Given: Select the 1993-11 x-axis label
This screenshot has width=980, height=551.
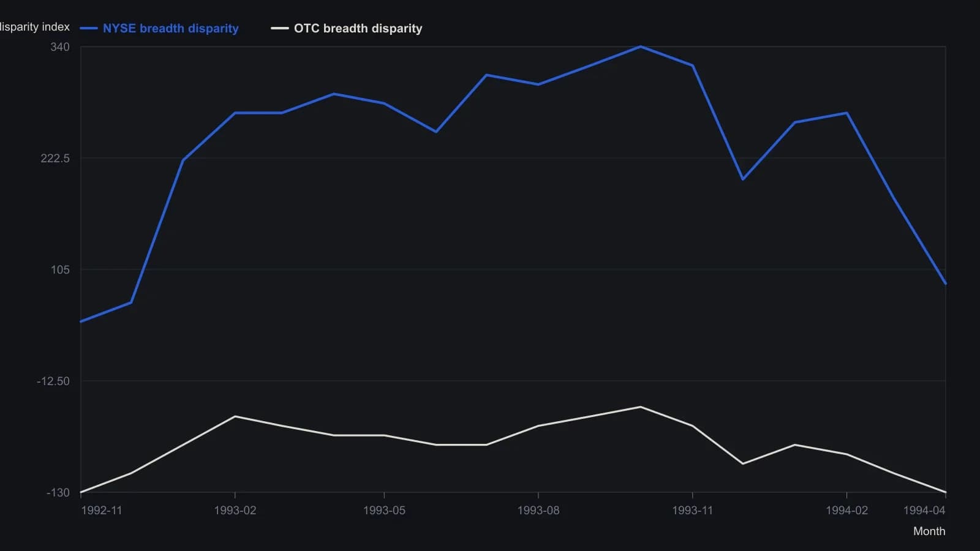Looking at the screenshot, I should pyautogui.click(x=693, y=511).
